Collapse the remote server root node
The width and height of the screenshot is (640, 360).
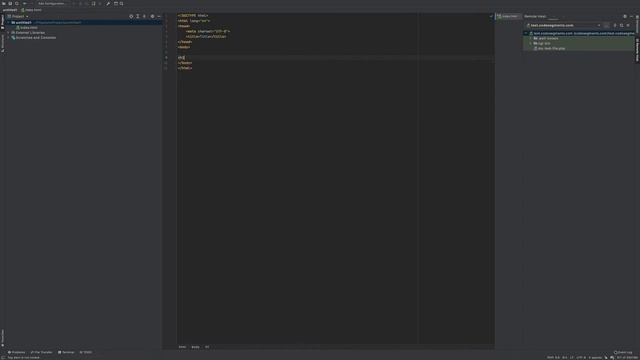pos(526,33)
